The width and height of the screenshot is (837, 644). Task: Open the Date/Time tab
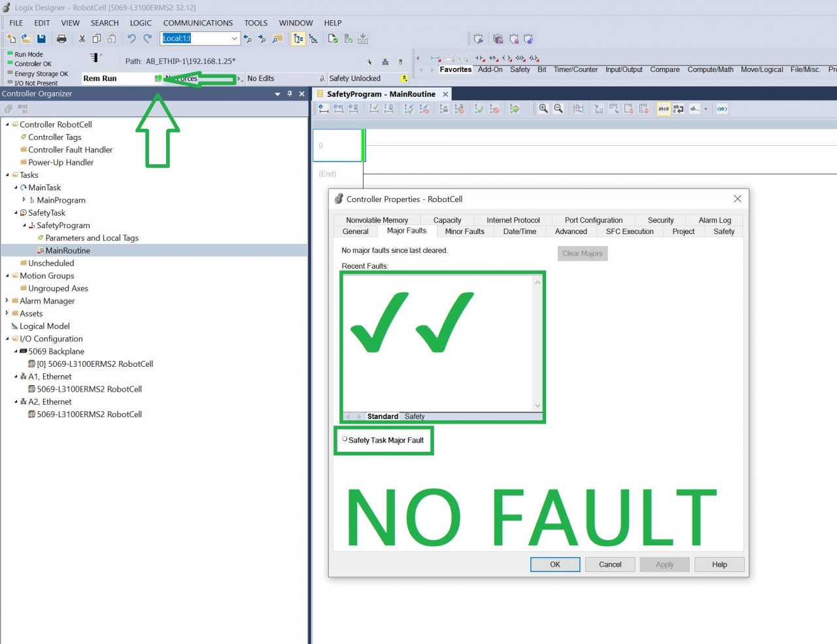click(x=520, y=231)
